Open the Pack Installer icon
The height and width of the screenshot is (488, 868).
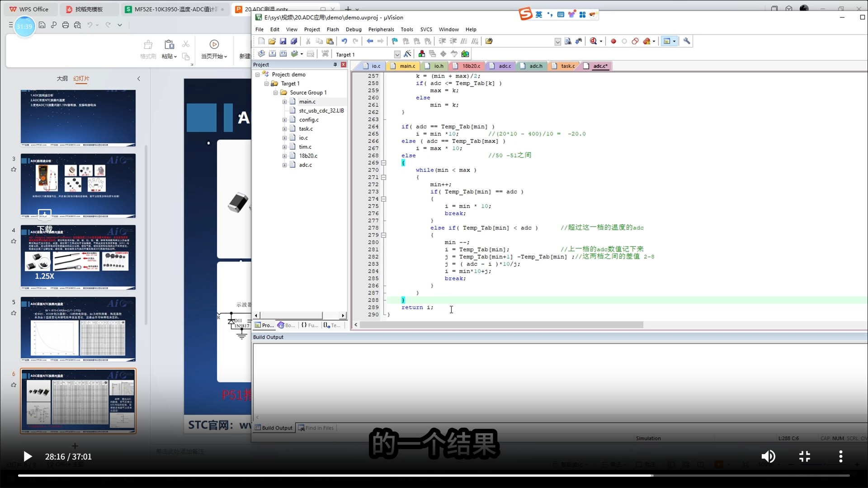[465, 54]
